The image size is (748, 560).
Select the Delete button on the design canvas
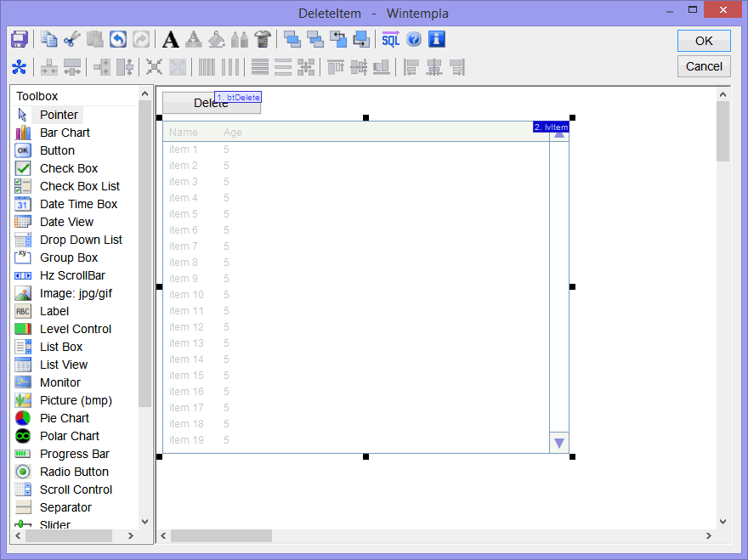pos(212,103)
